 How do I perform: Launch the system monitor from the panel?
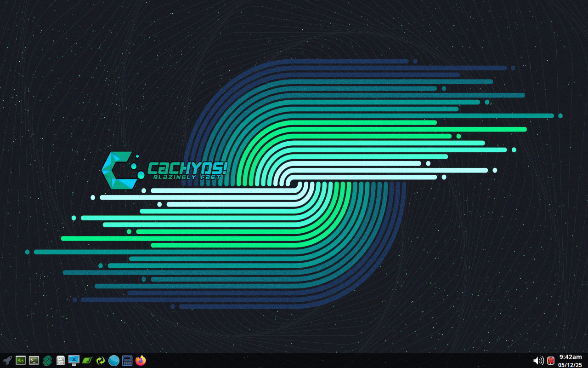pyautogui.click(x=21, y=361)
